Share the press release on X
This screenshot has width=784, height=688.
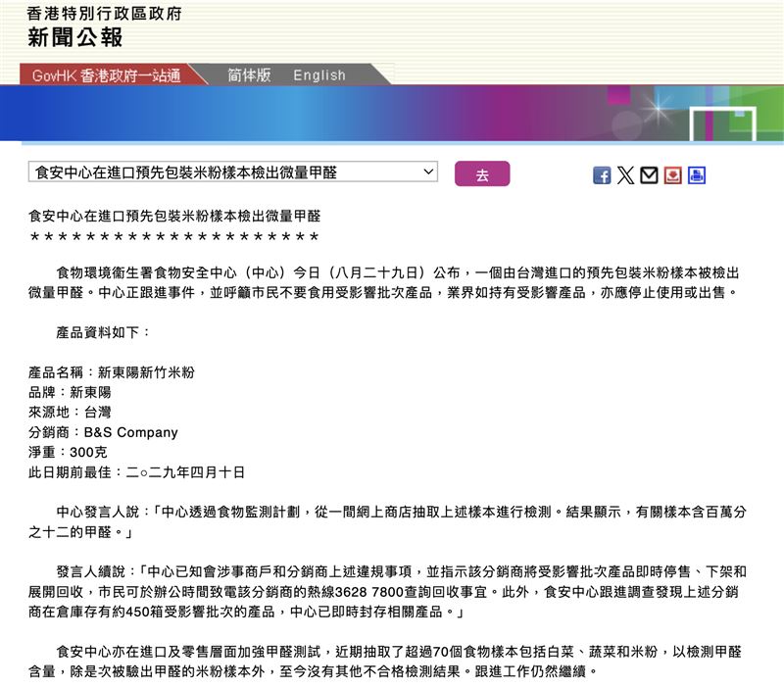625,175
